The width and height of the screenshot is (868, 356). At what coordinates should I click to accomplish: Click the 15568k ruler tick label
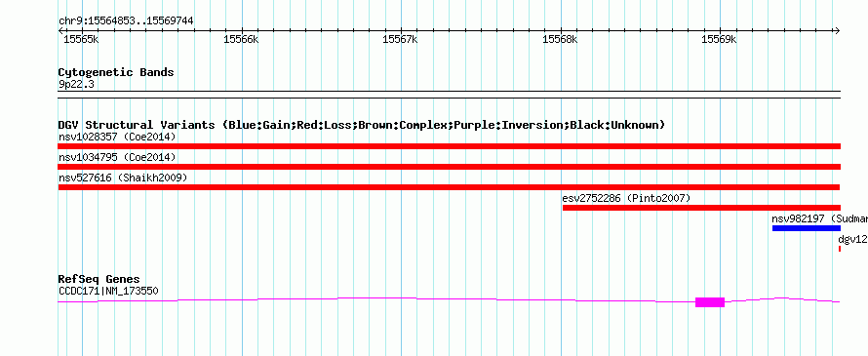(560, 39)
